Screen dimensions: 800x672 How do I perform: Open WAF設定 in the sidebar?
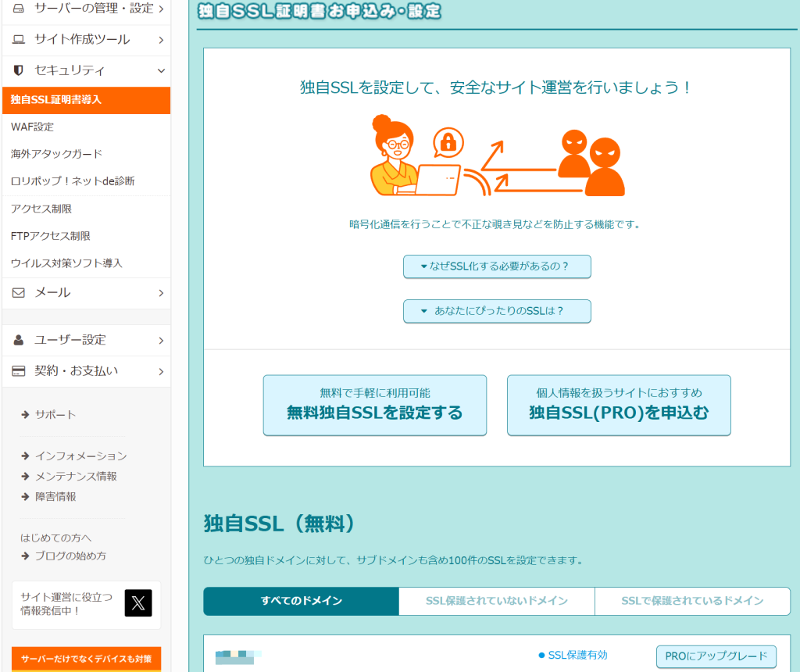pos(33,127)
